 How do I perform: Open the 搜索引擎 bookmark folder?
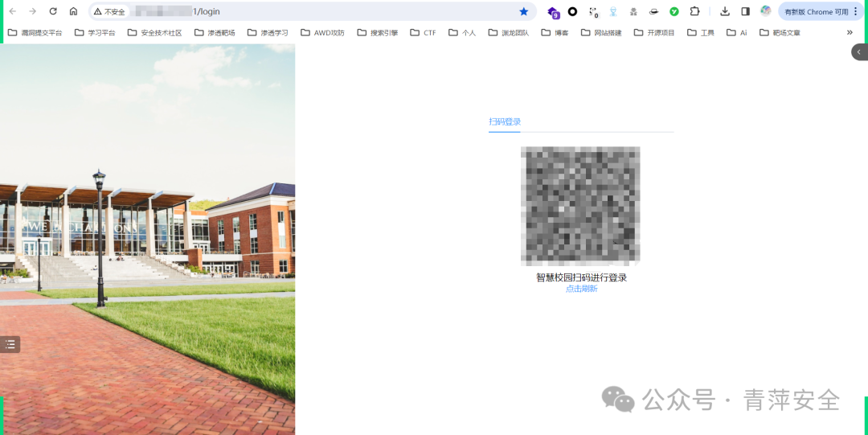[x=377, y=33]
